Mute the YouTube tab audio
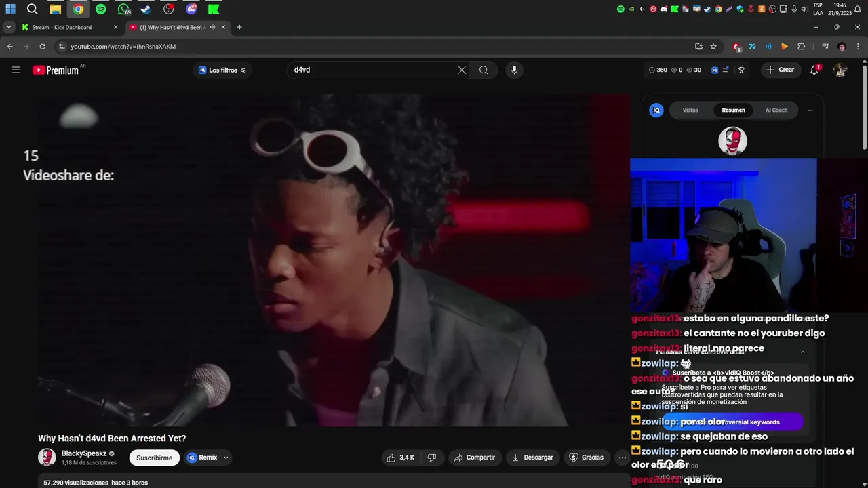Viewport: 868px width, 488px height. [x=212, y=28]
